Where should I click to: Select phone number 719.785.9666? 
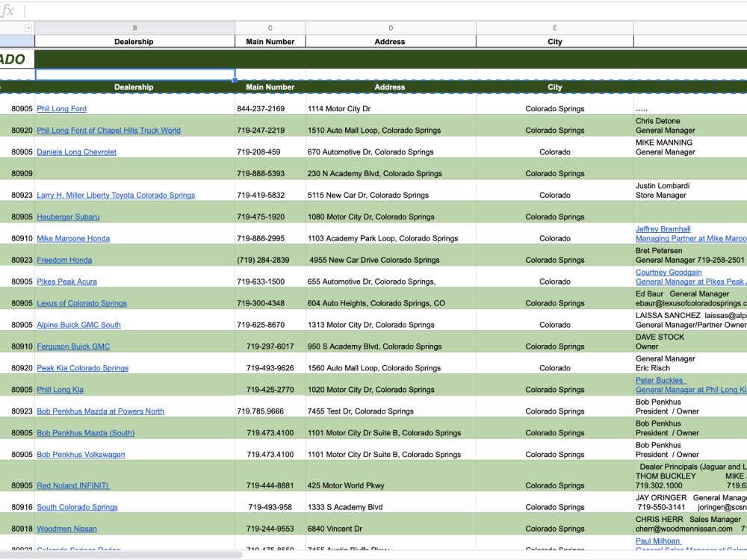click(260, 411)
